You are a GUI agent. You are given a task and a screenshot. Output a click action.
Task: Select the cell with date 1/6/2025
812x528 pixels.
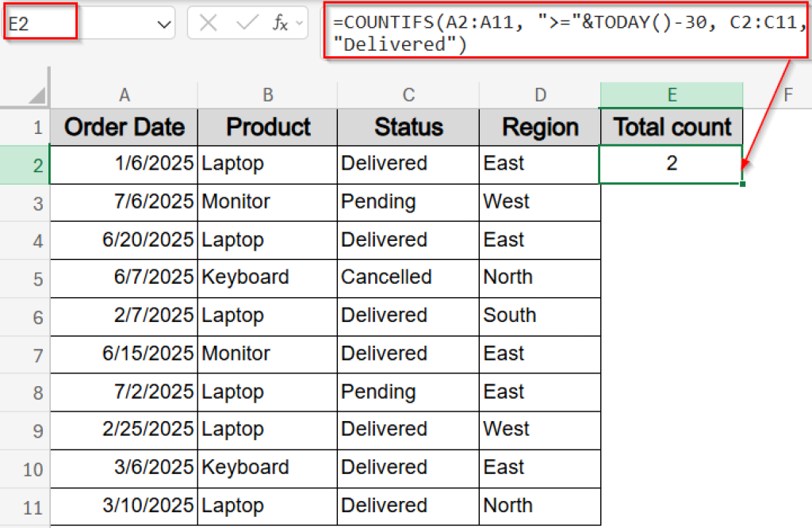124,164
